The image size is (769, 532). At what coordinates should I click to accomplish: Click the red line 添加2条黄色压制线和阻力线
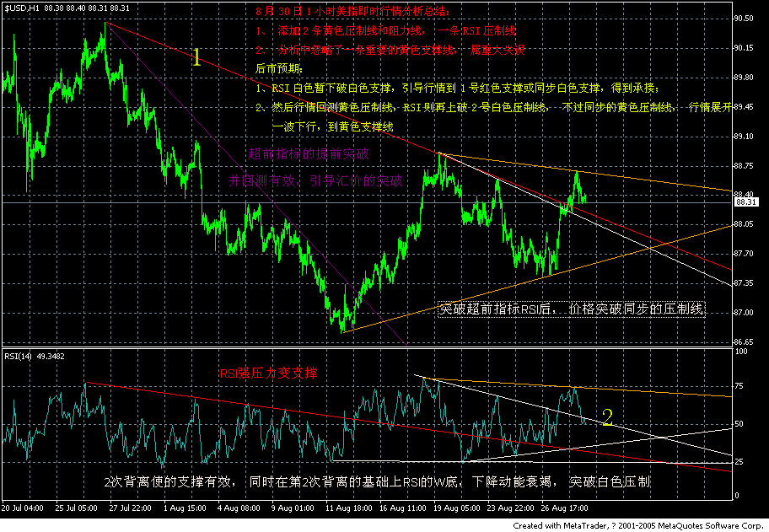[x=386, y=30]
